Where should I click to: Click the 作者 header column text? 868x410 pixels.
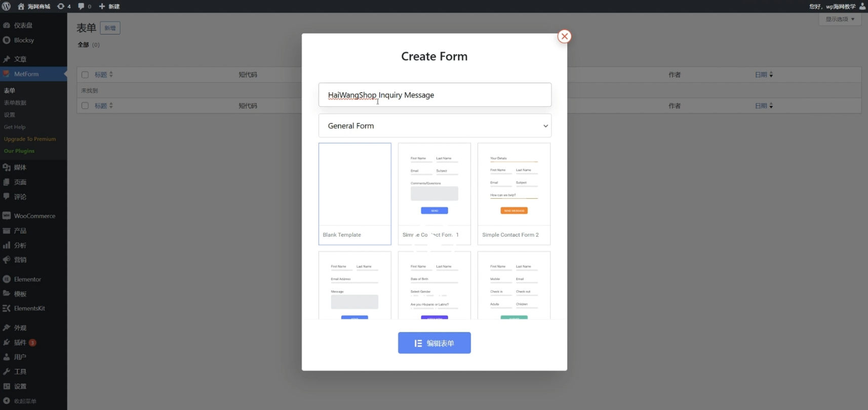pyautogui.click(x=675, y=75)
